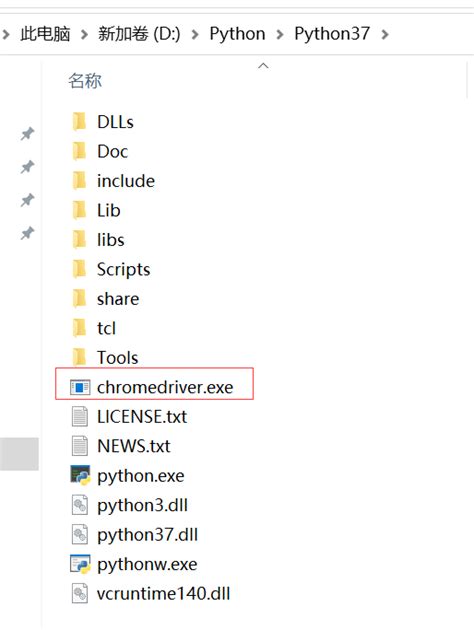This screenshot has width=474, height=630.
Task: Expand the chevron after Python37 breadcrumb
Action: pyautogui.click(x=385, y=35)
